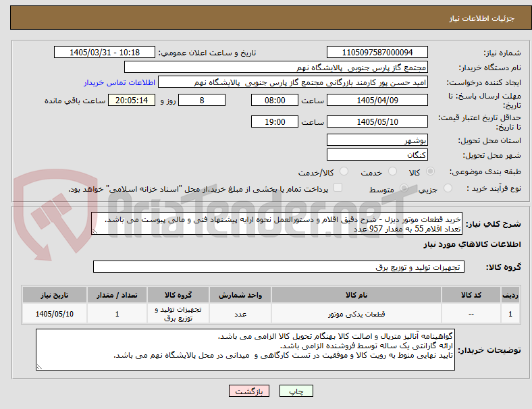532x409 pixels.
Task: Click the quantity cell showing 1
Action: point(117,314)
